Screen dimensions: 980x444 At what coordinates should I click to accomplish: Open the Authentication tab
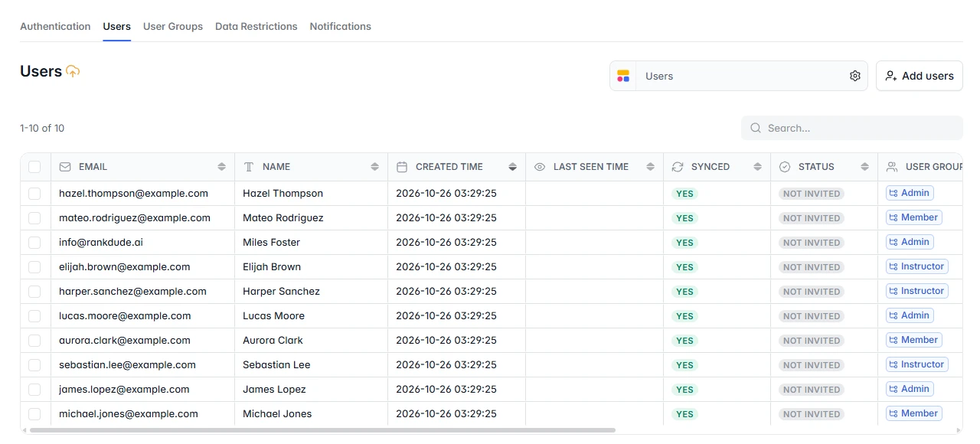pos(55,26)
